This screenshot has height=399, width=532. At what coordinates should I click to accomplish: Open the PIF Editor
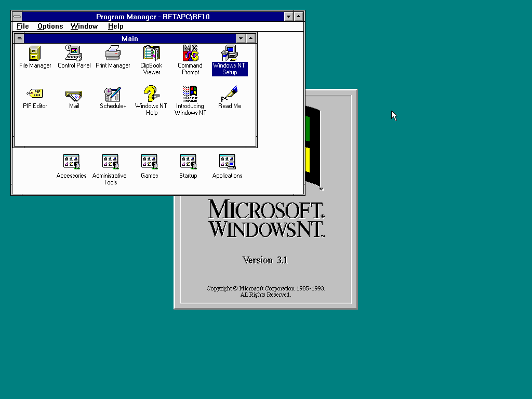[34, 94]
